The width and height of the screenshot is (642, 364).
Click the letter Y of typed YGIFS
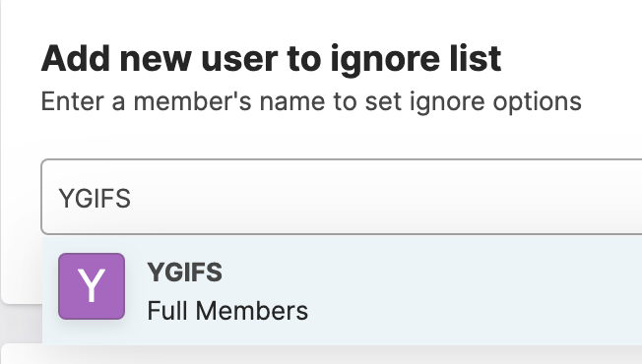click(66, 199)
